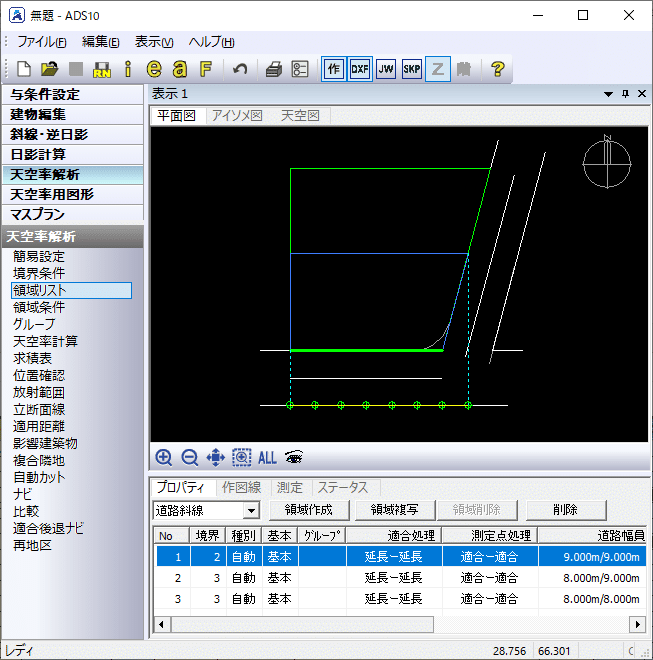The height and width of the screenshot is (660, 653).
Task: Click the Open folder icon
Action: tap(50, 69)
